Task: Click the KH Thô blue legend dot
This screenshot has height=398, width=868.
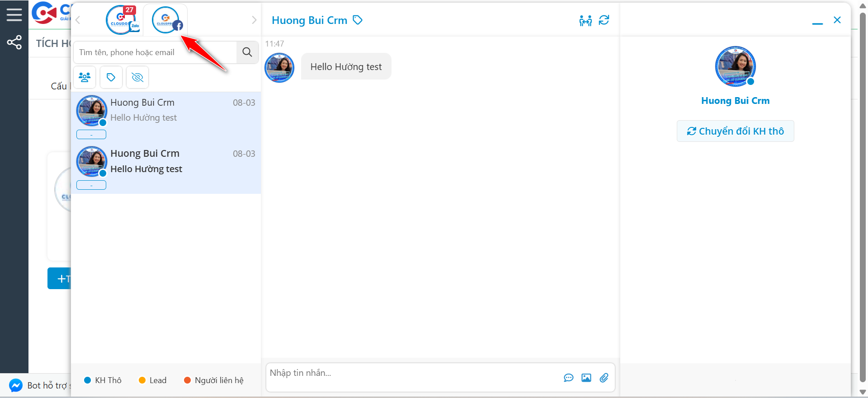Action: coord(88,380)
